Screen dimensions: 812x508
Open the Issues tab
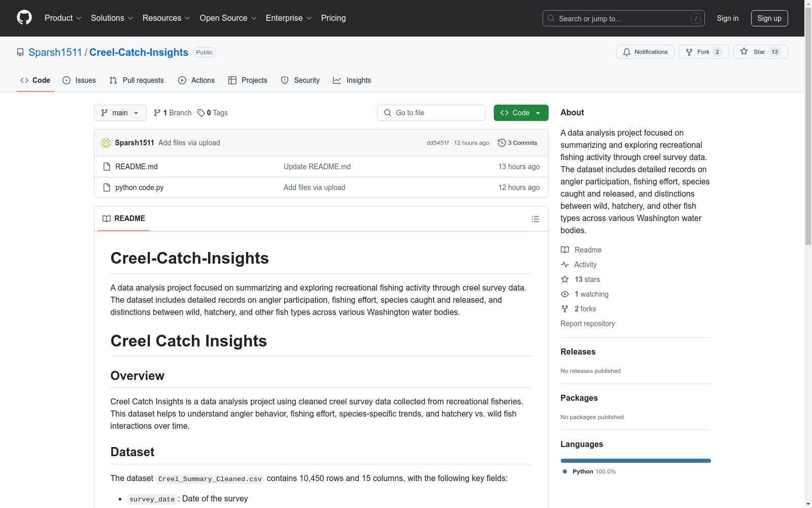(79, 80)
